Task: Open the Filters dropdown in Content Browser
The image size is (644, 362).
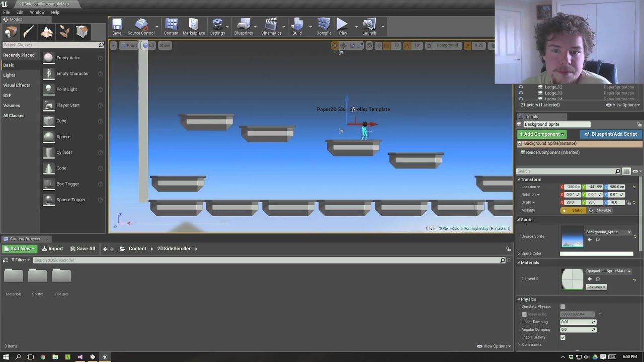Action: click(x=20, y=260)
